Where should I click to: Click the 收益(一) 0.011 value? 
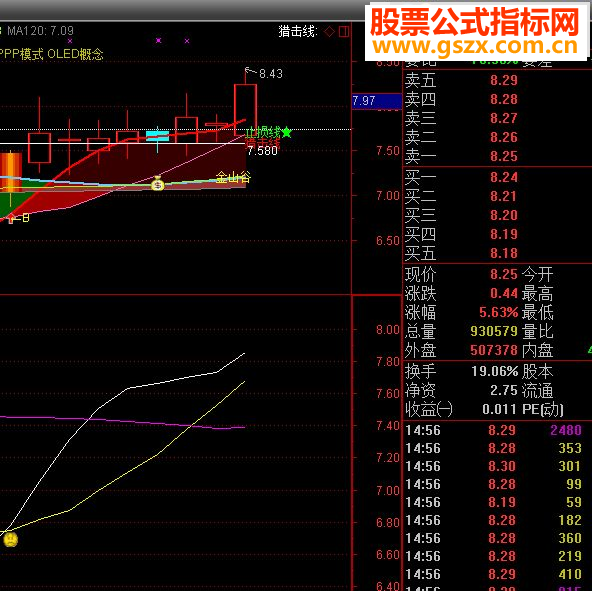pos(500,409)
